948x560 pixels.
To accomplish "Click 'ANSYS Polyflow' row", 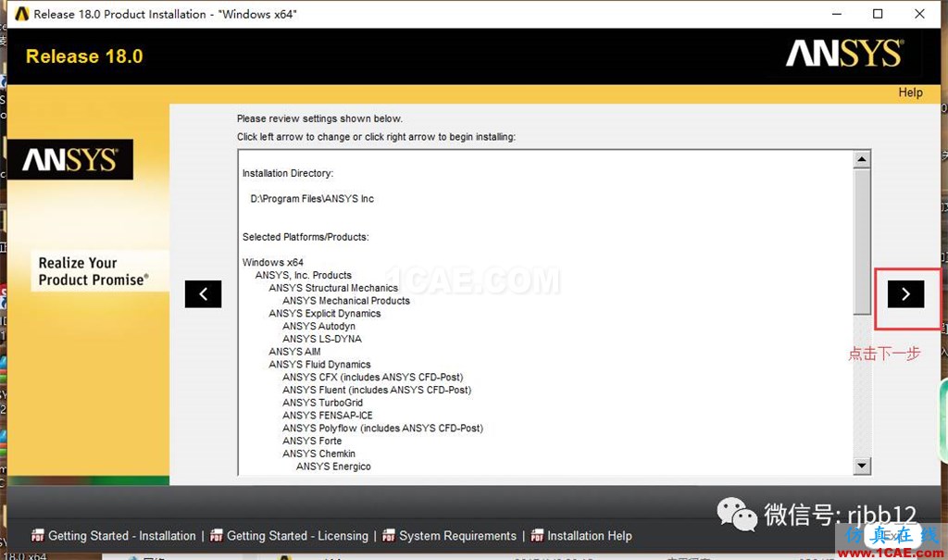I will pos(382,428).
